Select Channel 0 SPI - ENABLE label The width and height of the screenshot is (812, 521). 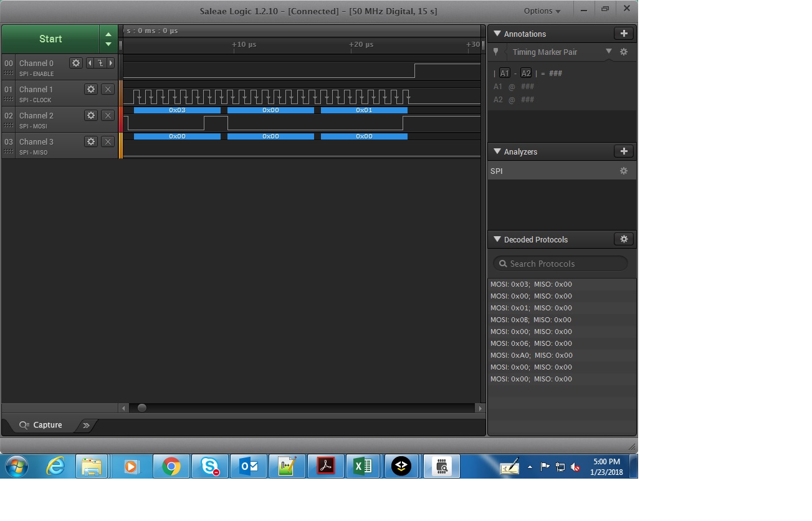coord(36,74)
